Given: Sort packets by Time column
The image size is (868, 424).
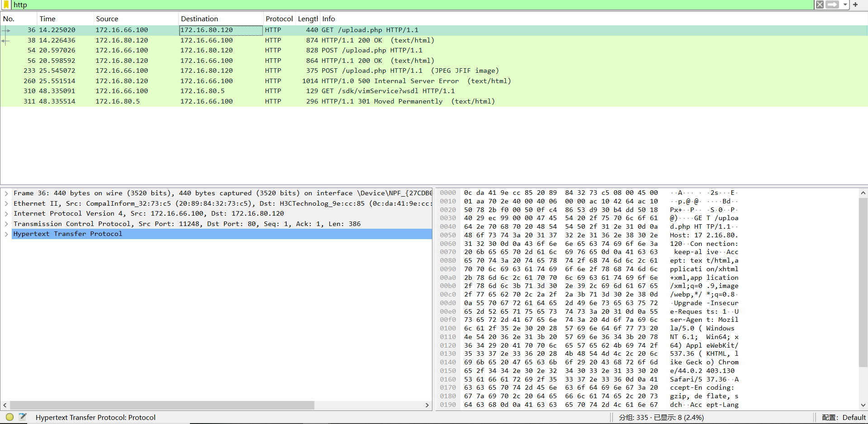Looking at the screenshot, I should 65,19.
